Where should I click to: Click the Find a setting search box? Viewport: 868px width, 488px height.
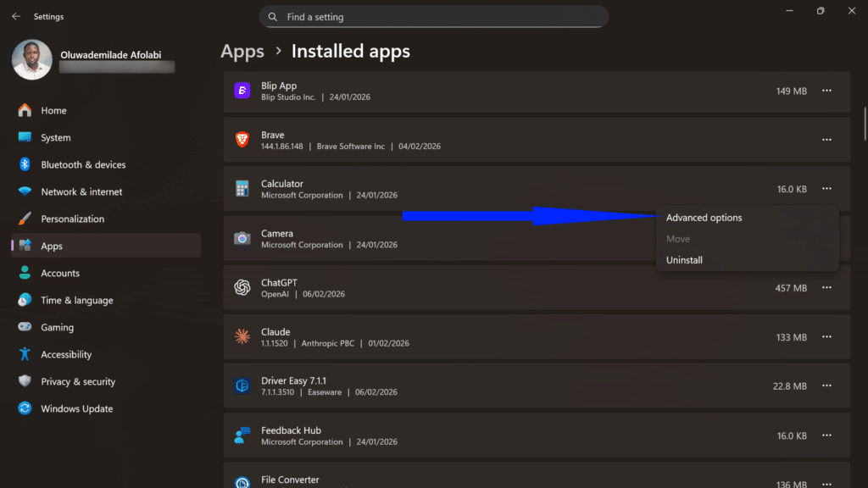(434, 16)
